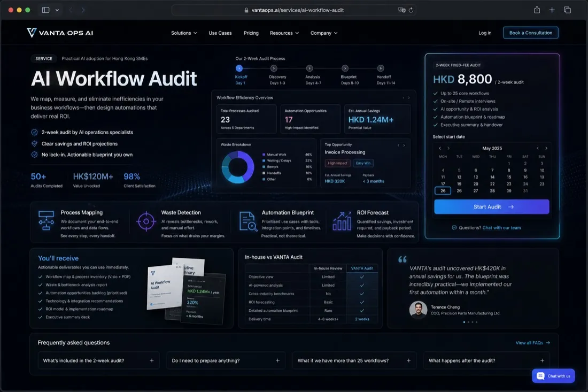
Task: Toggle the High Impact tag
Action: point(337,163)
